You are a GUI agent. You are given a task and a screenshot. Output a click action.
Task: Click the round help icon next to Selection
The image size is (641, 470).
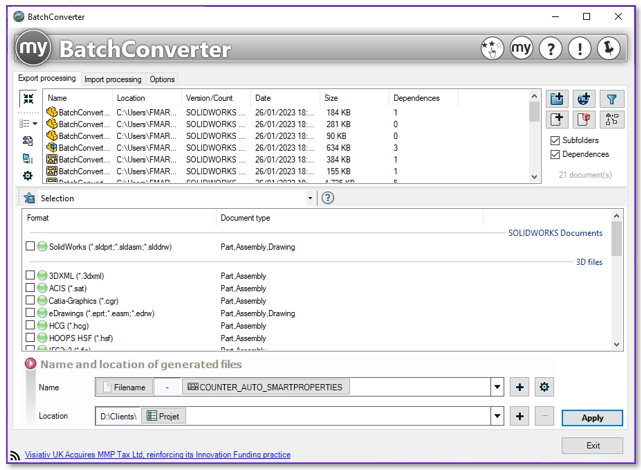327,198
